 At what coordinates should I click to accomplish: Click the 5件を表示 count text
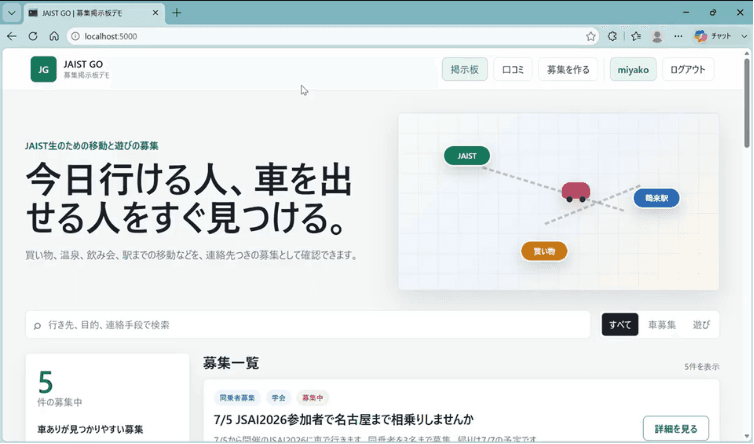pos(702,367)
